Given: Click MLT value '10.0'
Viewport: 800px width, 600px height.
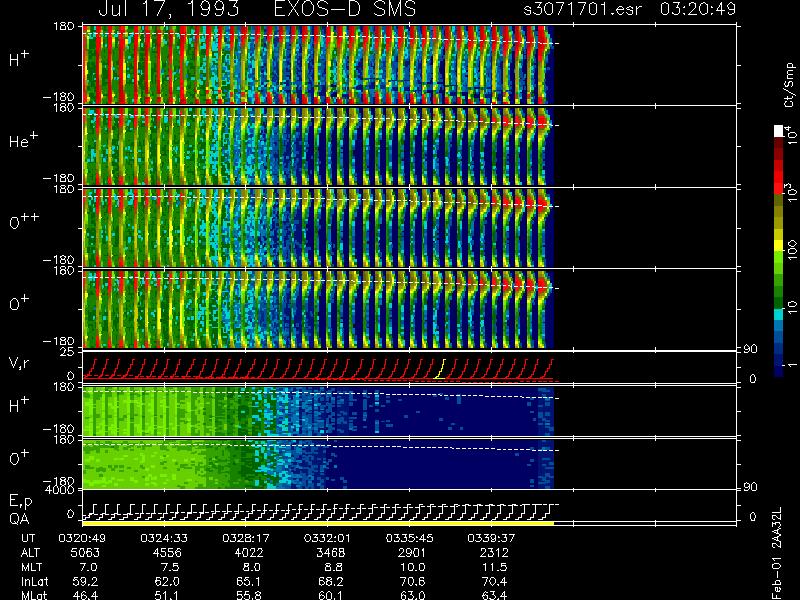Looking at the screenshot, I should [412, 567].
